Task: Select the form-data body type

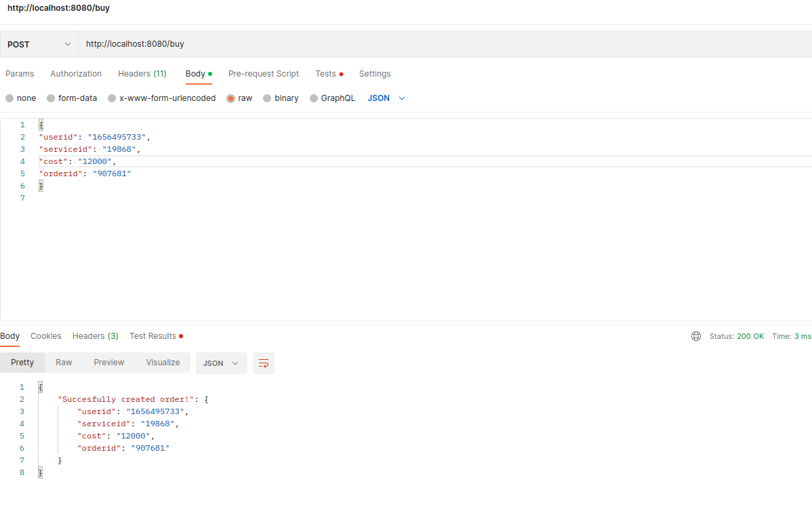Action: point(72,98)
